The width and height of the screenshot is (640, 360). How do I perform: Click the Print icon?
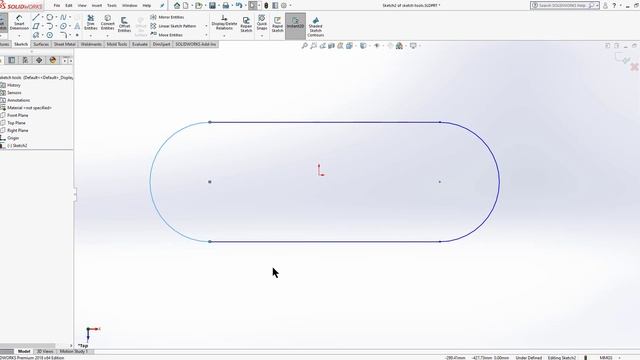click(x=226, y=6)
